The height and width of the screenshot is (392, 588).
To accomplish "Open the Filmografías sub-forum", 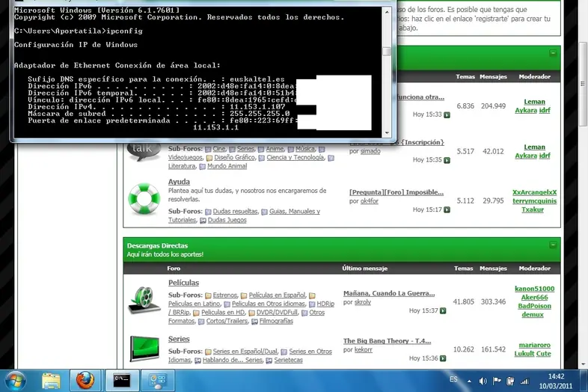I will click(x=276, y=321).
